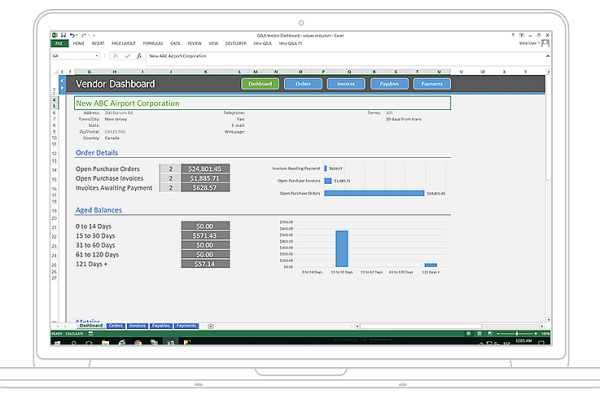Viewport: 600px width, 403px height.
Task: Click the Orders navigation button
Action: (x=303, y=84)
